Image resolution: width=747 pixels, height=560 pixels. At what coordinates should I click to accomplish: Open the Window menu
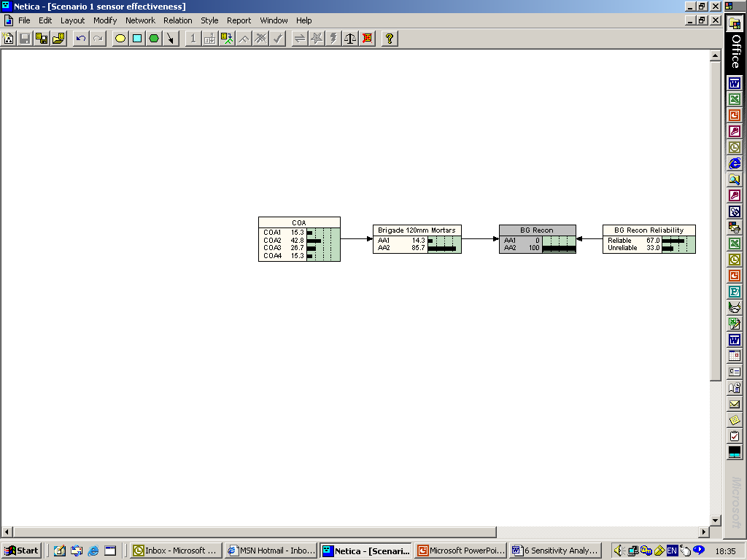(274, 20)
